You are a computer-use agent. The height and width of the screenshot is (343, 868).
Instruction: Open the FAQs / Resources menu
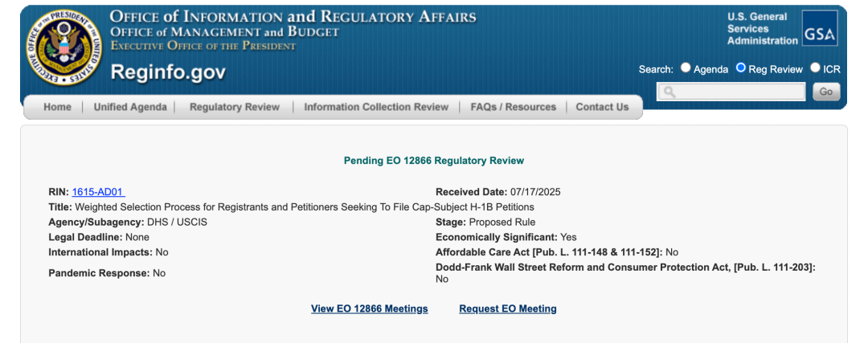click(513, 108)
